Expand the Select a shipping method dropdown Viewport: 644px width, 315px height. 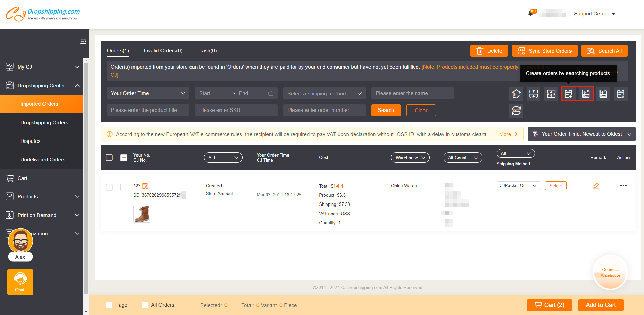click(x=324, y=93)
